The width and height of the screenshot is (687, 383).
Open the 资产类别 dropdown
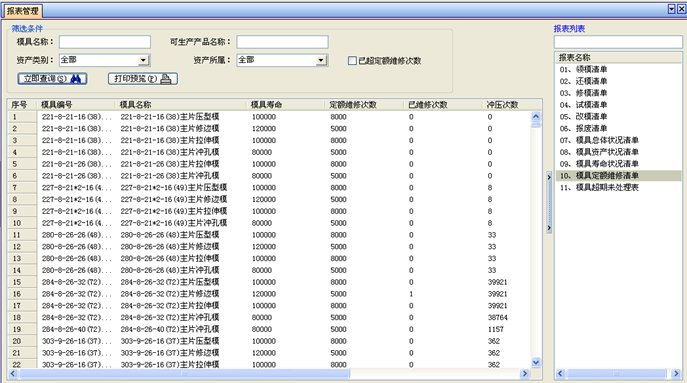pyautogui.click(x=143, y=60)
